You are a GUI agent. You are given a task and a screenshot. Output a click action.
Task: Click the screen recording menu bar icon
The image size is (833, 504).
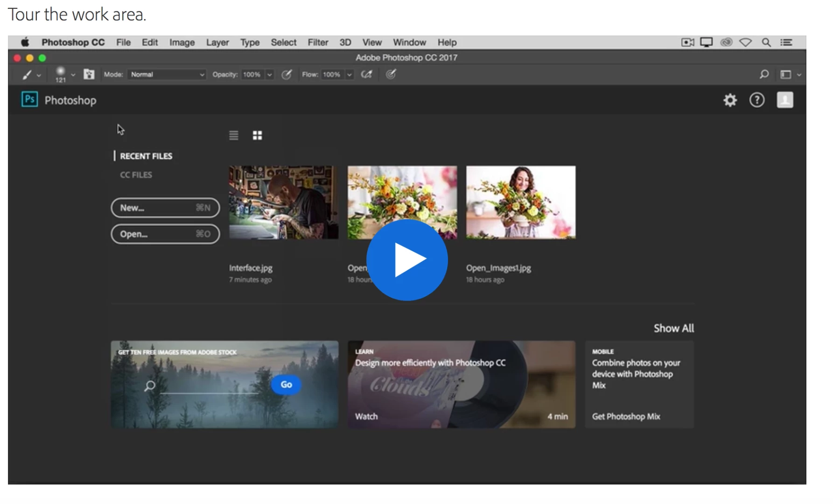pos(687,42)
